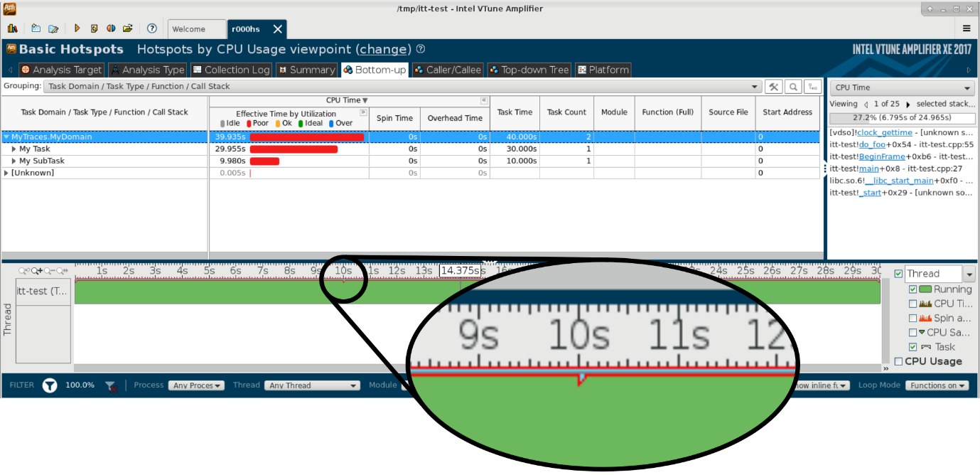Open the customize grouping tools icon

click(774, 87)
